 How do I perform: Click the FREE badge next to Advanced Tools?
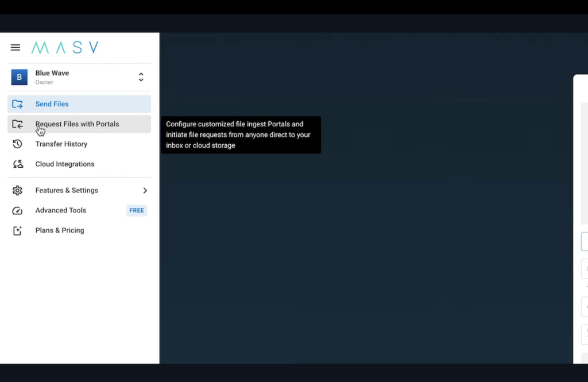(x=136, y=210)
